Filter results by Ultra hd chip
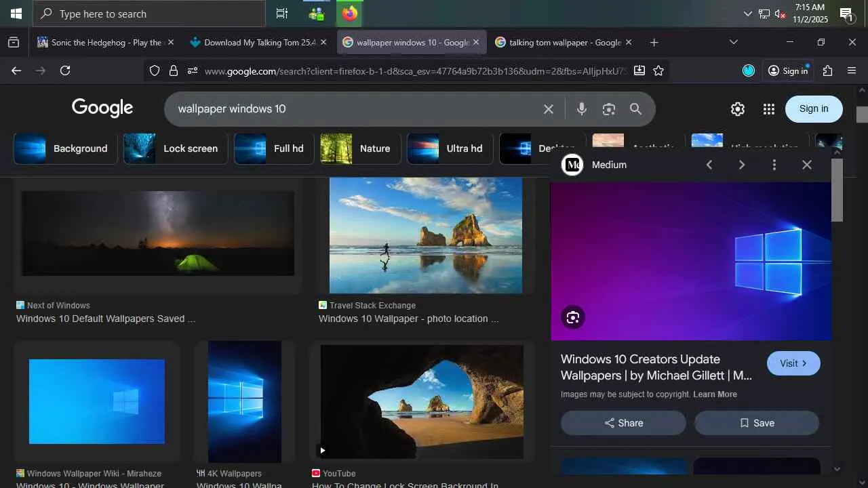 pyautogui.click(x=450, y=148)
